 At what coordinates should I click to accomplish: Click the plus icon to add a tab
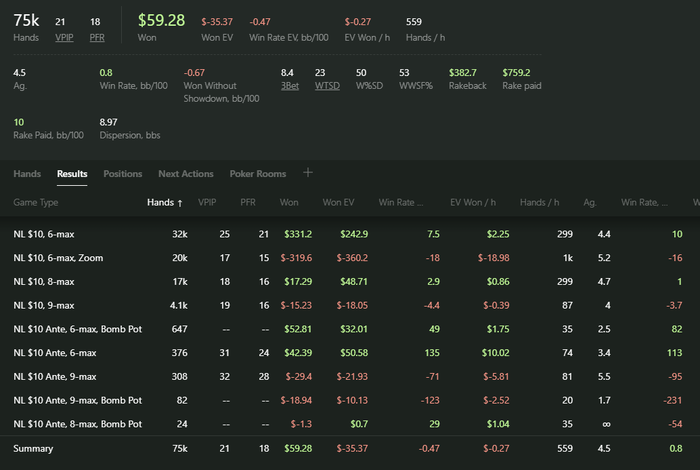[x=308, y=173]
